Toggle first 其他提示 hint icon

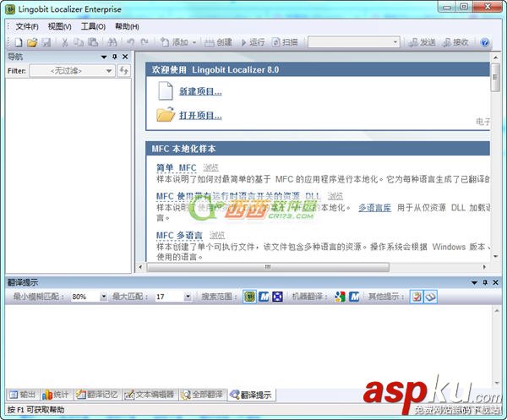tap(417, 297)
